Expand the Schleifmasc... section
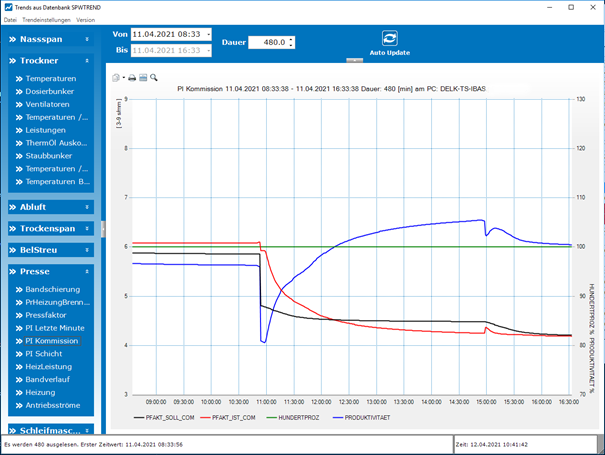Viewport: 605px width, 455px height. [87, 430]
